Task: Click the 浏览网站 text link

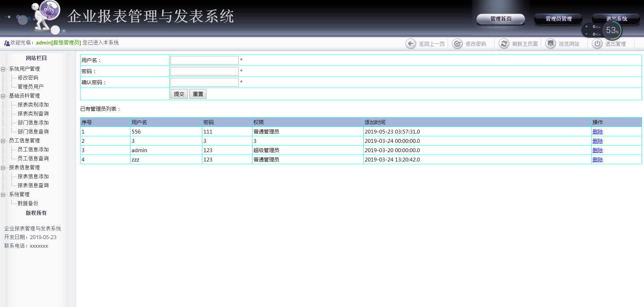Action: [x=569, y=44]
